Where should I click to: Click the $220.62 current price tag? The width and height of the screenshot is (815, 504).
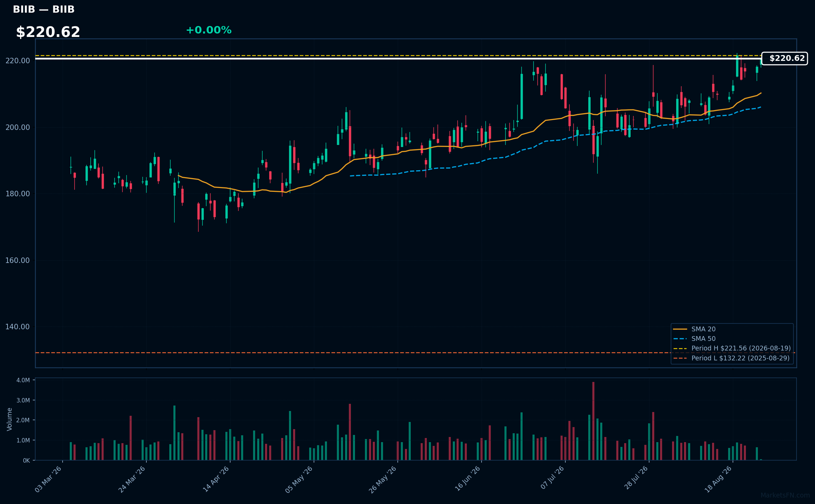click(785, 58)
